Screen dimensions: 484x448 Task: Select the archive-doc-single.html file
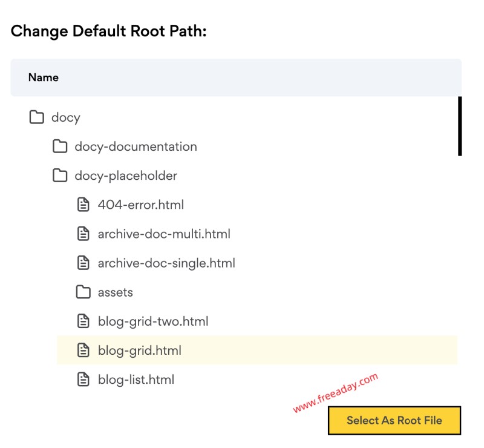tap(166, 263)
